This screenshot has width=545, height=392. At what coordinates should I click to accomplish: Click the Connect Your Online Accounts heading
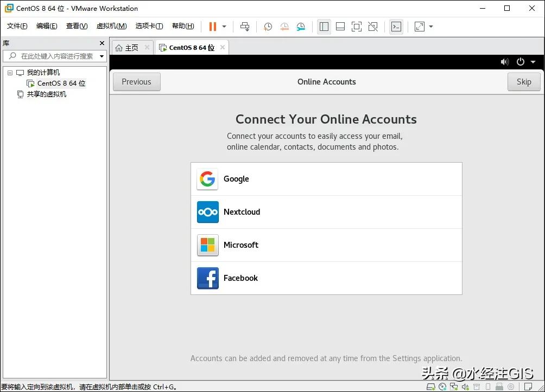click(326, 119)
